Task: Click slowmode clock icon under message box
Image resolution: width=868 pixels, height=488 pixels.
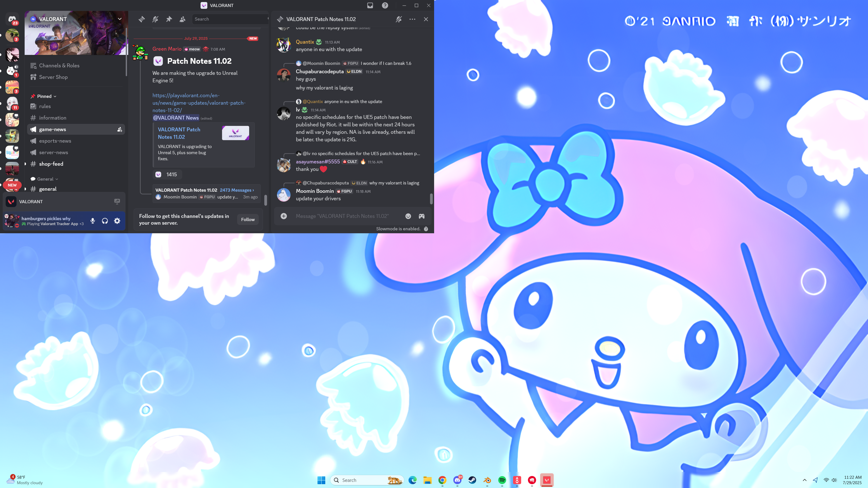Action: coord(426,229)
